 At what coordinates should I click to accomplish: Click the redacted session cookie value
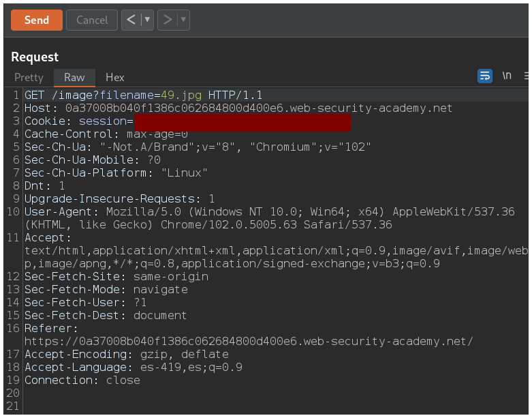[242, 121]
